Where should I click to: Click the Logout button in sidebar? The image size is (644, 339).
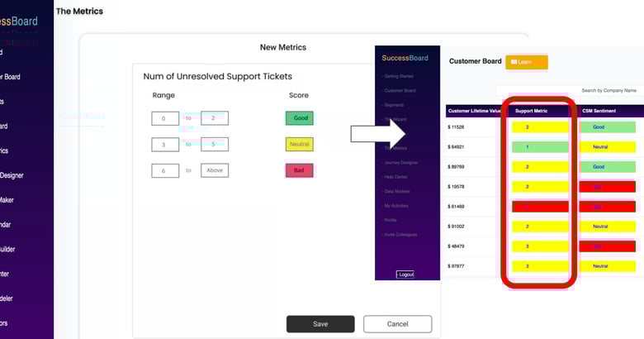[405, 274]
